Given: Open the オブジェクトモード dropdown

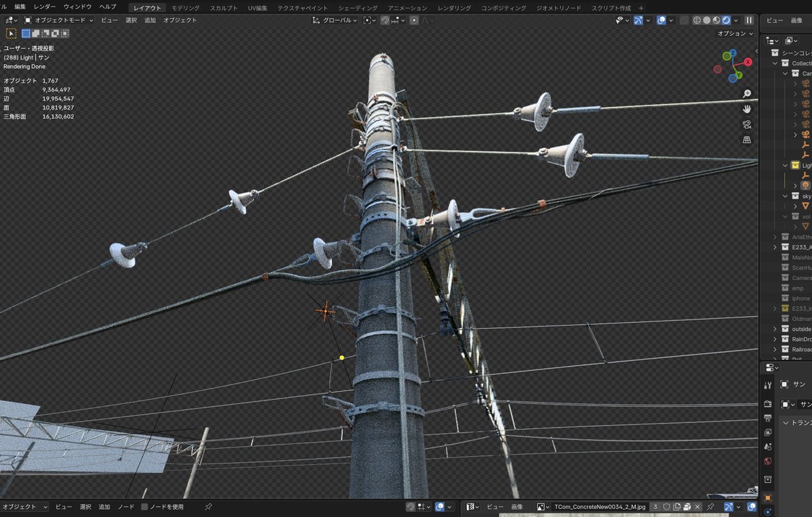Looking at the screenshot, I should [59, 20].
